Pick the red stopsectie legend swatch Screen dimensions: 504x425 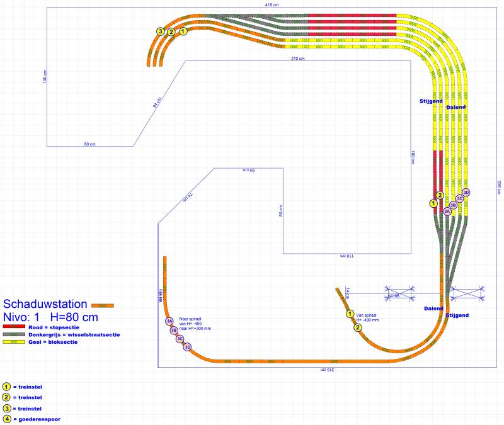click(x=14, y=327)
